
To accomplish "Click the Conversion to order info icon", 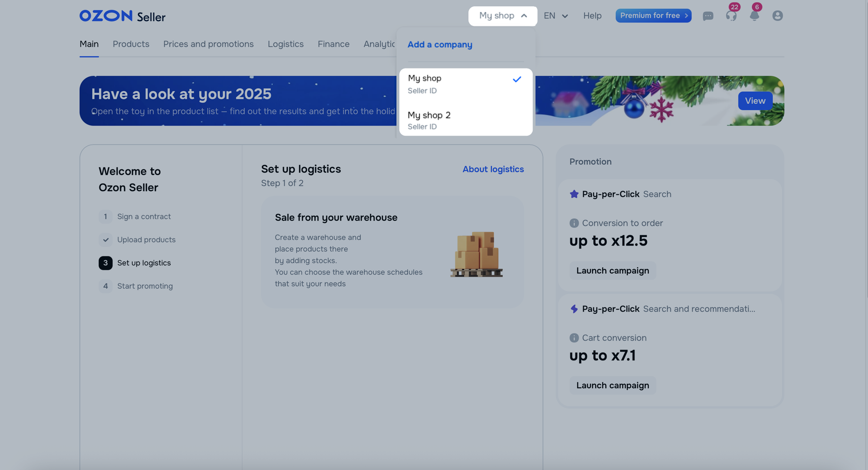I will 574,223.
